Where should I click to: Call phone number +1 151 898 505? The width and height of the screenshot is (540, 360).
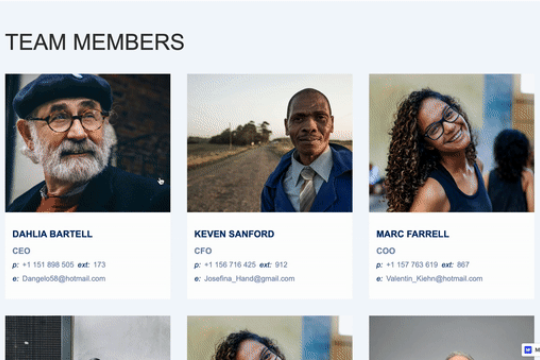click(48, 265)
